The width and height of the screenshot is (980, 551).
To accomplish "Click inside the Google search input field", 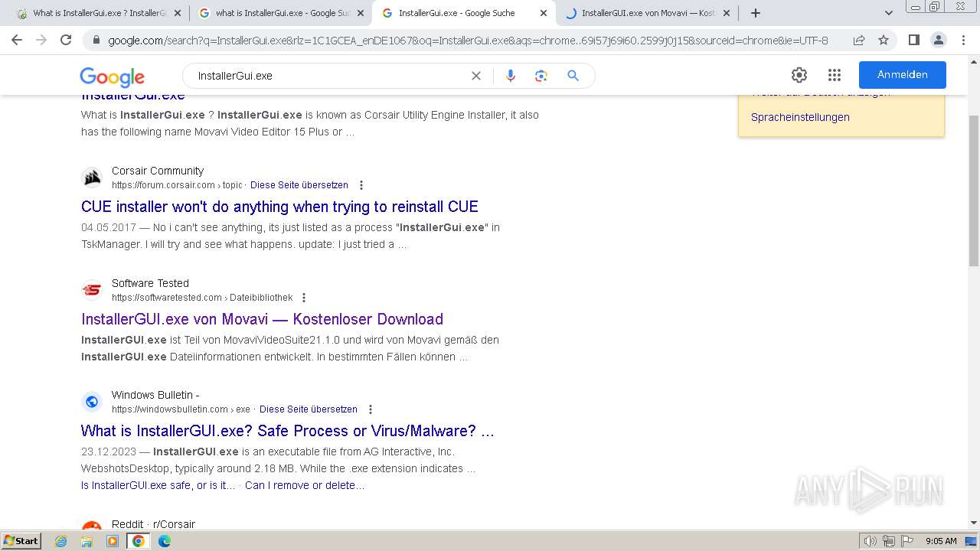I will pyautogui.click(x=329, y=76).
